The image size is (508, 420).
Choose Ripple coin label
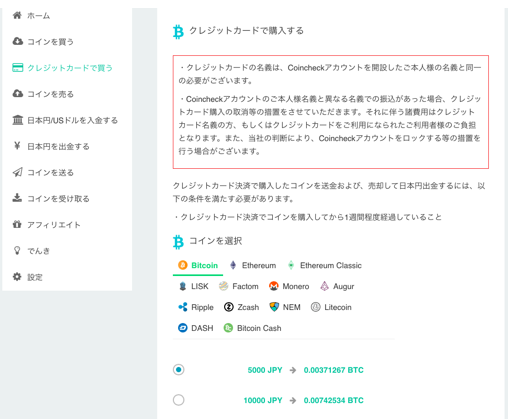point(202,307)
